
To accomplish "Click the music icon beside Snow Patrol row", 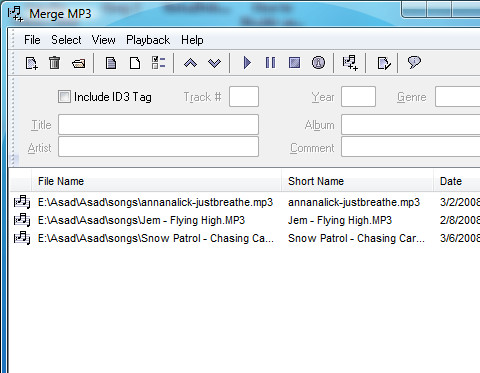I will [22, 238].
